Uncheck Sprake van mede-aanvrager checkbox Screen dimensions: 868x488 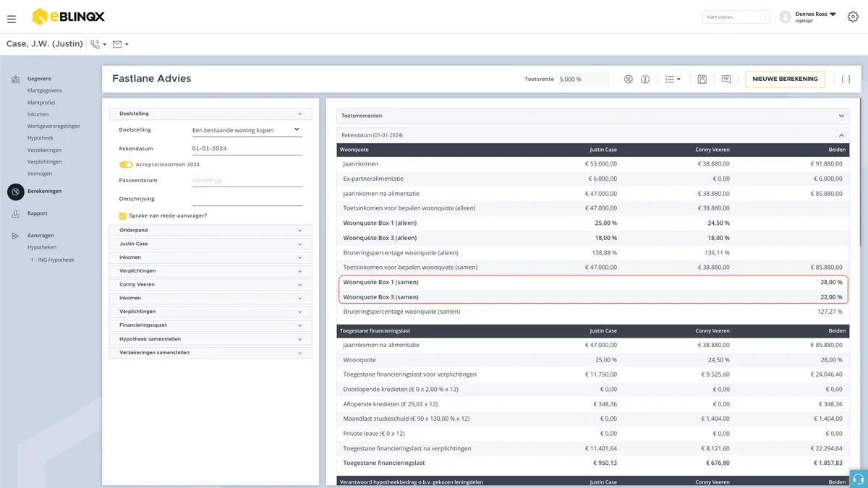pos(123,215)
